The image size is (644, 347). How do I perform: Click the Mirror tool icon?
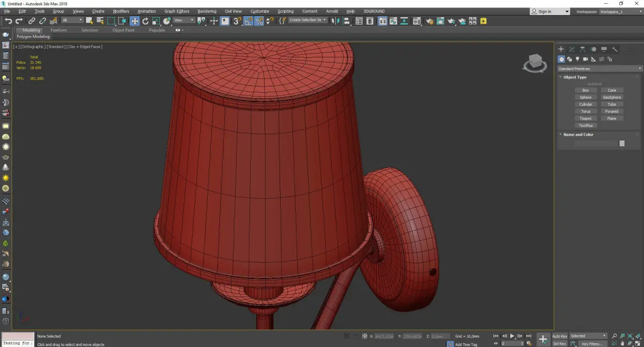pos(335,21)
